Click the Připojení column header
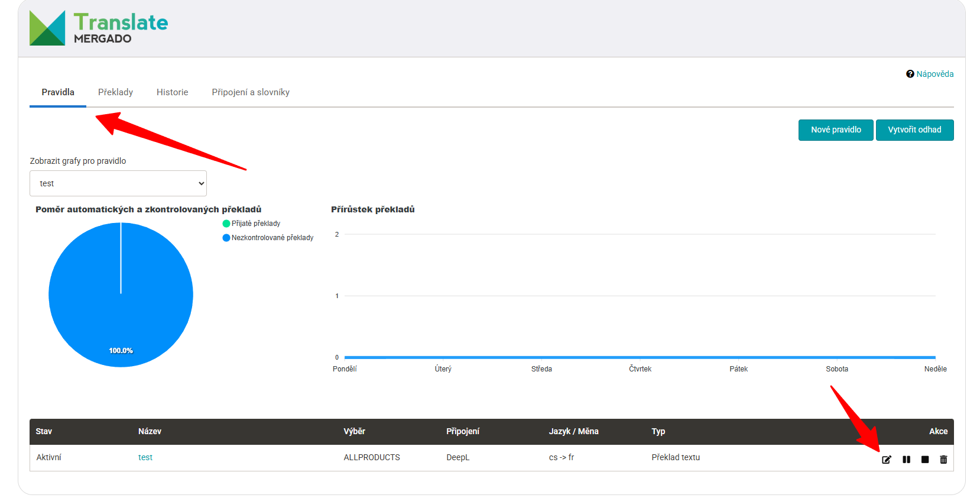Screen dimensions: 980x501 pos(463,431)
